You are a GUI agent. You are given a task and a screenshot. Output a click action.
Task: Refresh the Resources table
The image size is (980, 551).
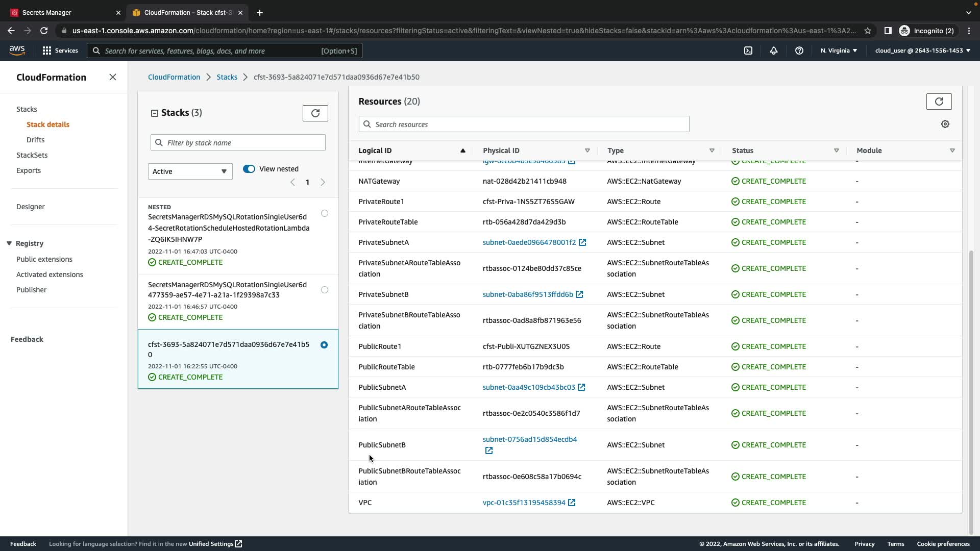pyautogui.click(x=939, y=102)
